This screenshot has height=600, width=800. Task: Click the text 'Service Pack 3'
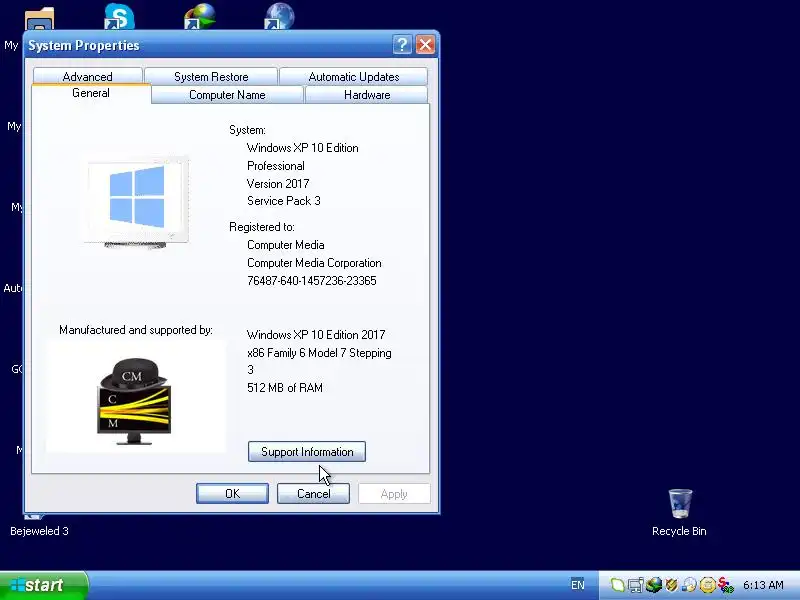tap(284, 201)
